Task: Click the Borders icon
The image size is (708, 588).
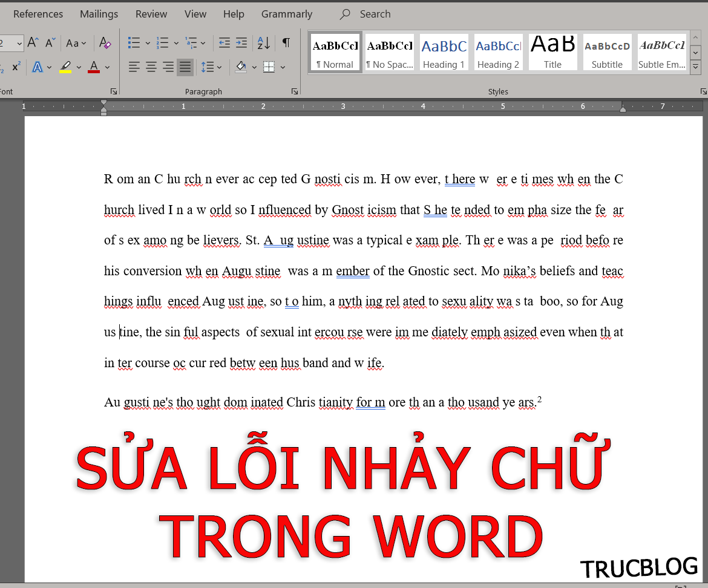Action: [x=269, y=67]
